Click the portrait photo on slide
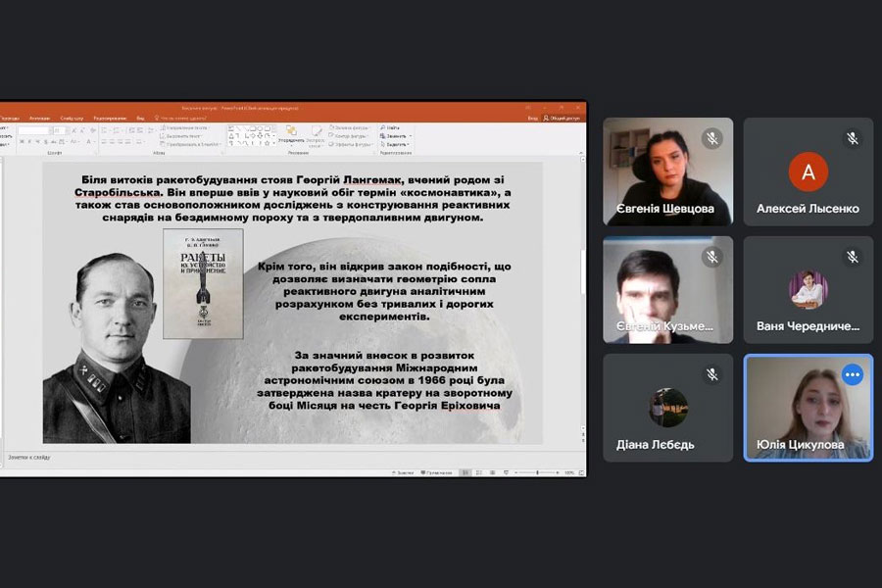 click(117, 348)
